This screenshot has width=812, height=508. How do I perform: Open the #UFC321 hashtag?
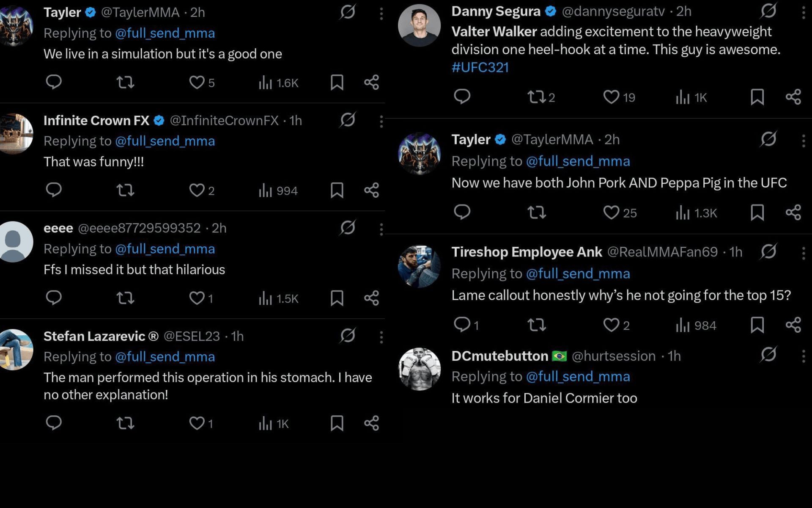click(480, 67)
